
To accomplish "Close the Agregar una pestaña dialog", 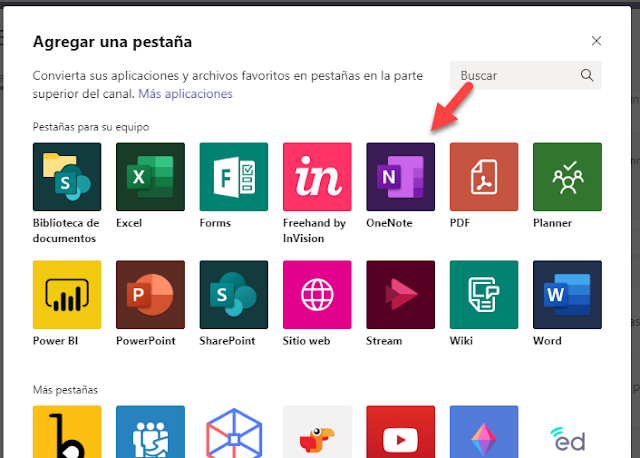I will (x=596, y=41).
